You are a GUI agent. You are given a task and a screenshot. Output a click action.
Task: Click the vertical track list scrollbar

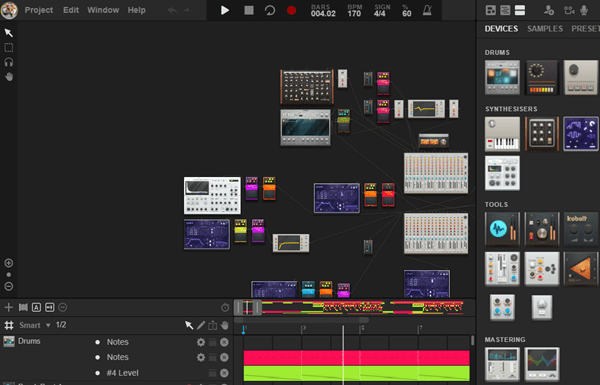point(473,341)
